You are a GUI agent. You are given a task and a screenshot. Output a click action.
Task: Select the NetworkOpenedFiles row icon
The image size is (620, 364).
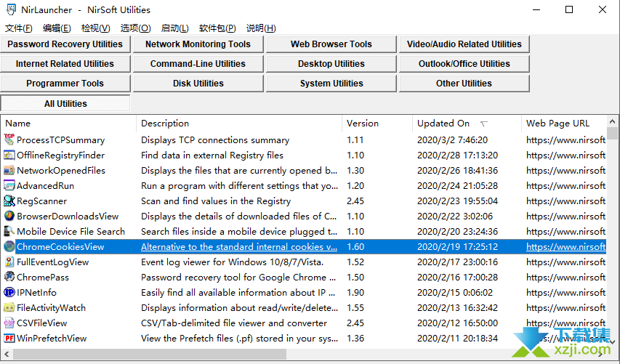click(9, 170)
